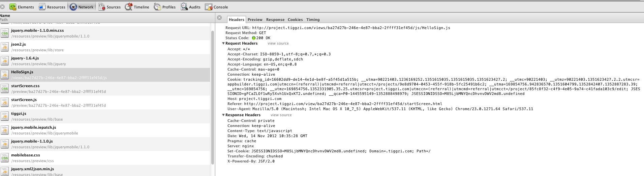Viewport: 644px width, 176px height.
Task: Open the Elements panel icon
Action: pyautogui.click(x=13, y=7)
